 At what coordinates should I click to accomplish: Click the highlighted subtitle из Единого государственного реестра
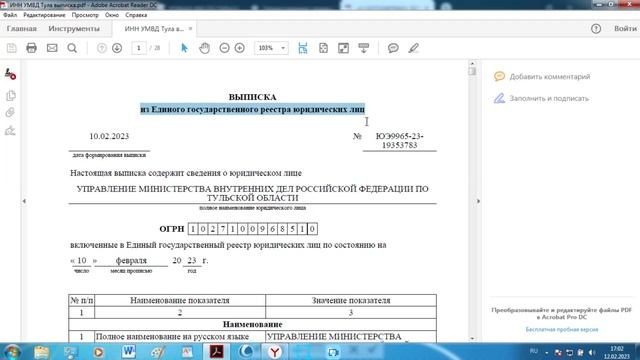252,109
